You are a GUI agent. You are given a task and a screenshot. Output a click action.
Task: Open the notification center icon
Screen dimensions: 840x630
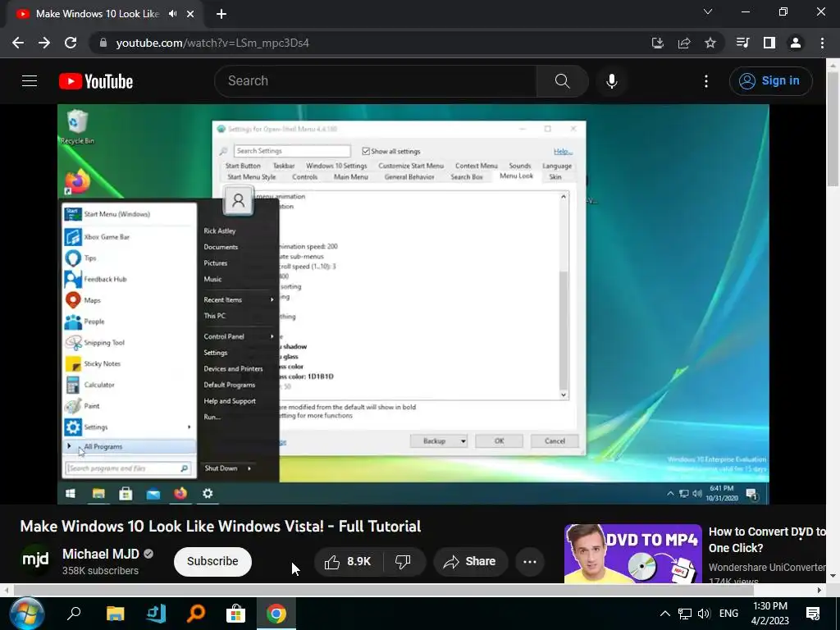pyautogui.click(x=813, y=614)
